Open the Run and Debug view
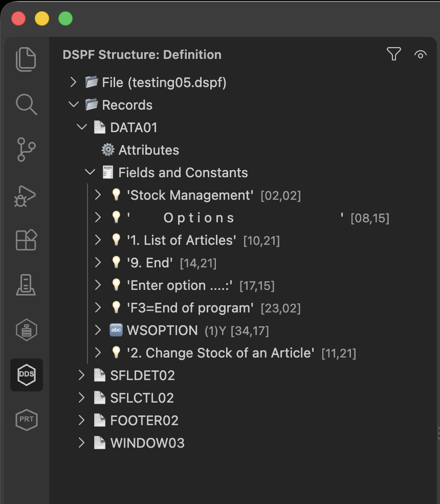 [25, 196]
